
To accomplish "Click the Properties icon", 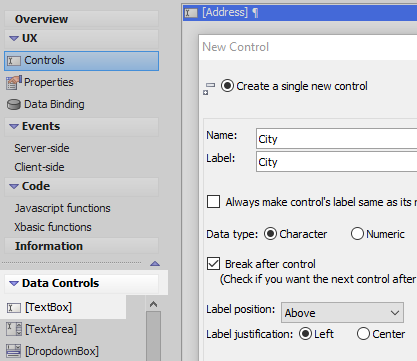I will [x=14, y=83].
